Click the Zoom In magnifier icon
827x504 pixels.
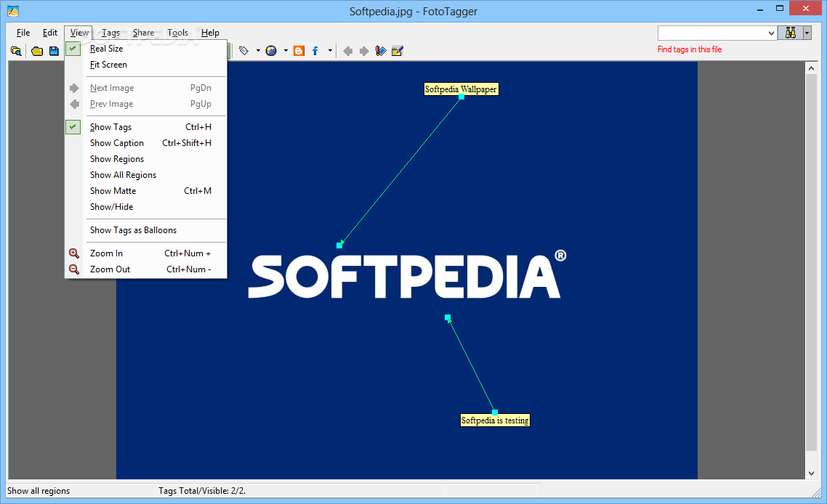tap(74, 253)
